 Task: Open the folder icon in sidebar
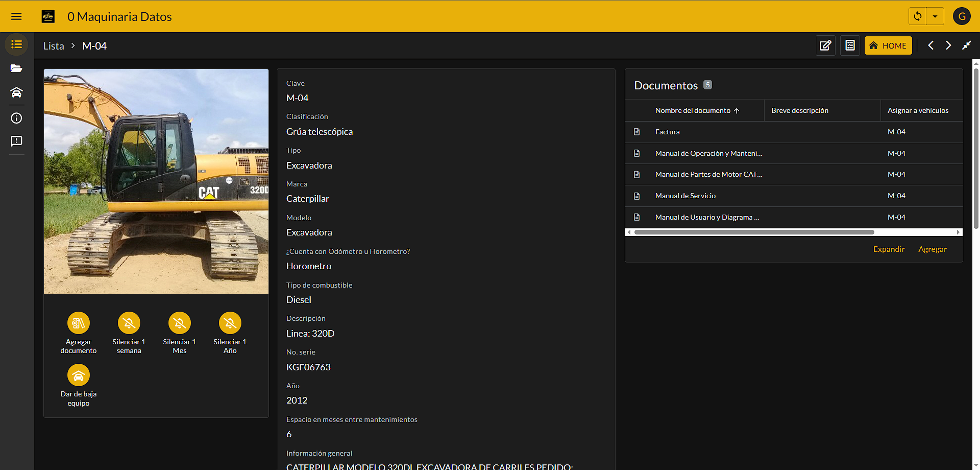(16, 68)
